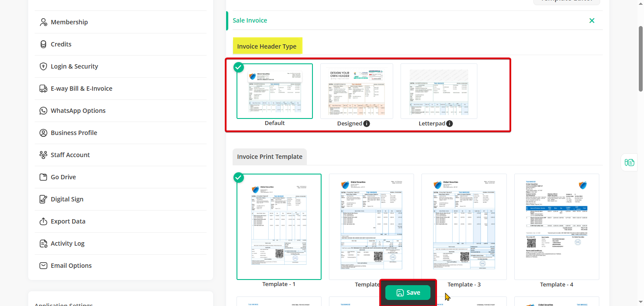
Task: Click the Email Options envelope icon
Action: coord(43,266)
